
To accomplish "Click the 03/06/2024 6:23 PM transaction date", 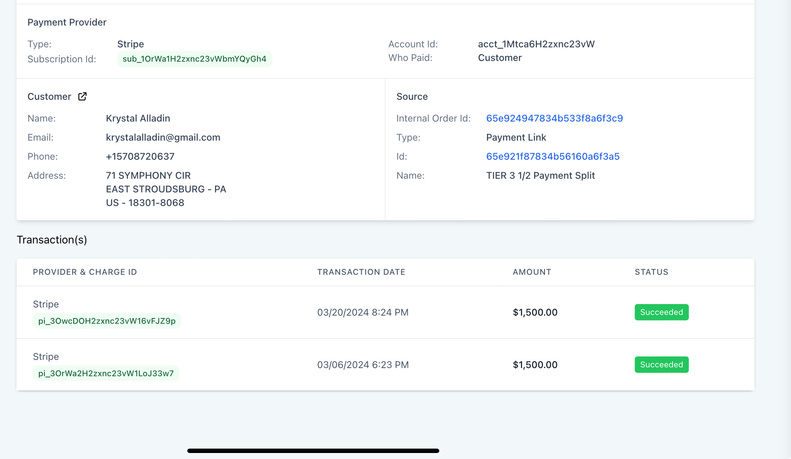I will click(x=362, y=365).
